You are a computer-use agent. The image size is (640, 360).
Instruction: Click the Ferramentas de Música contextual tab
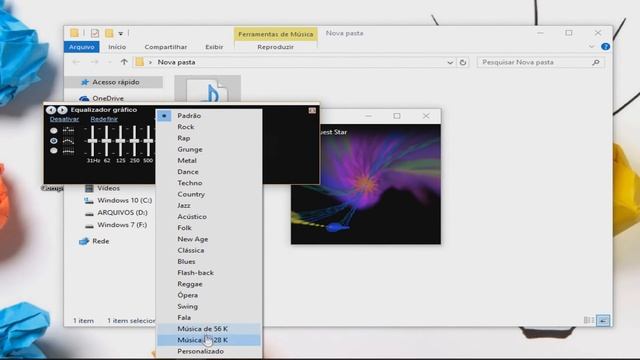tap(276, 34)
